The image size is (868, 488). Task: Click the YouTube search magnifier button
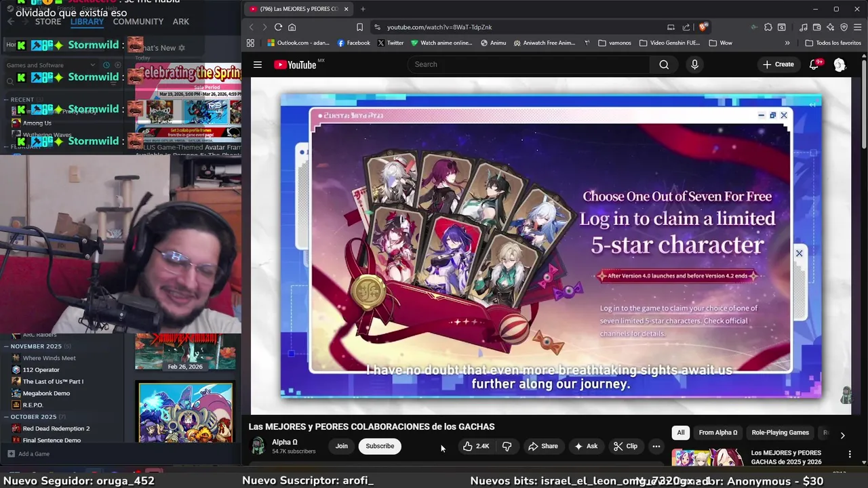click(x=664, y=64)
